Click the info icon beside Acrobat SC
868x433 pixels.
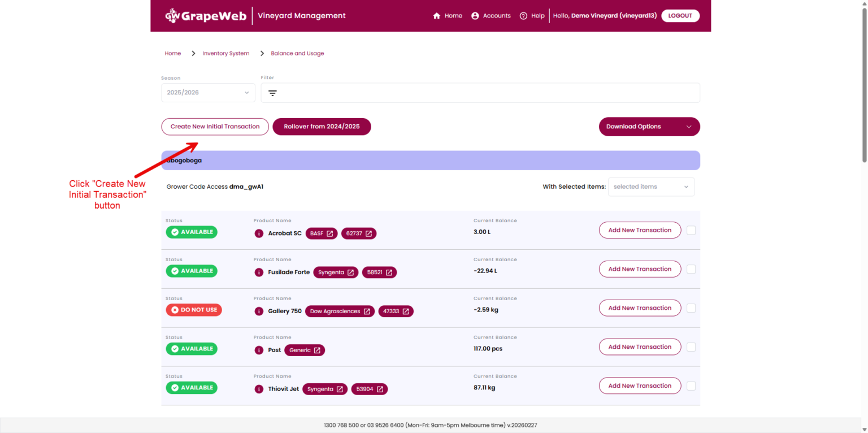click(259, 233)
